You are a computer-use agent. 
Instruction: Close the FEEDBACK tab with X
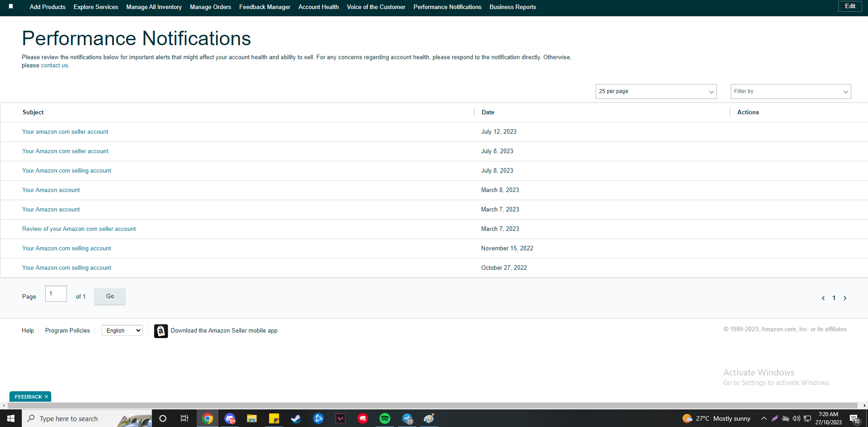click(x=46, y=397)
